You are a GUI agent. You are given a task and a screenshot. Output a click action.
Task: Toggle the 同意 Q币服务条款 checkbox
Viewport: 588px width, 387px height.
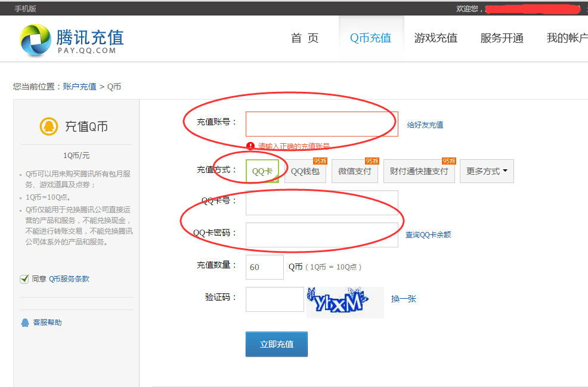point(24,278)
